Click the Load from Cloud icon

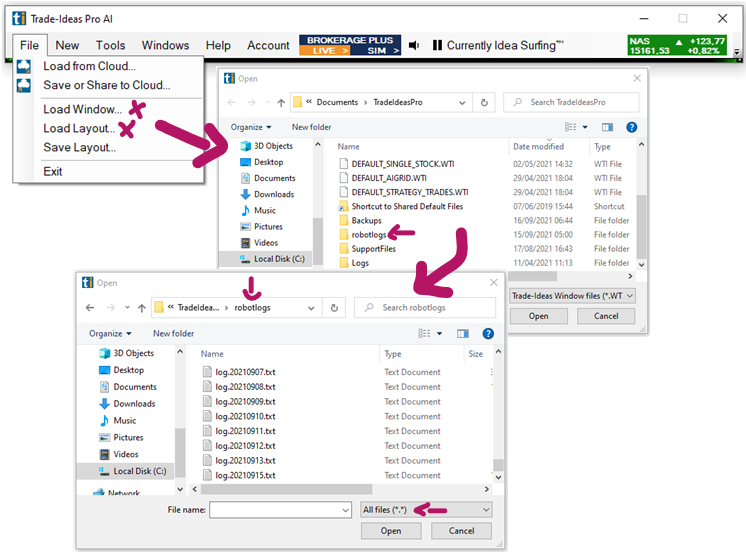tap(24, 66)
